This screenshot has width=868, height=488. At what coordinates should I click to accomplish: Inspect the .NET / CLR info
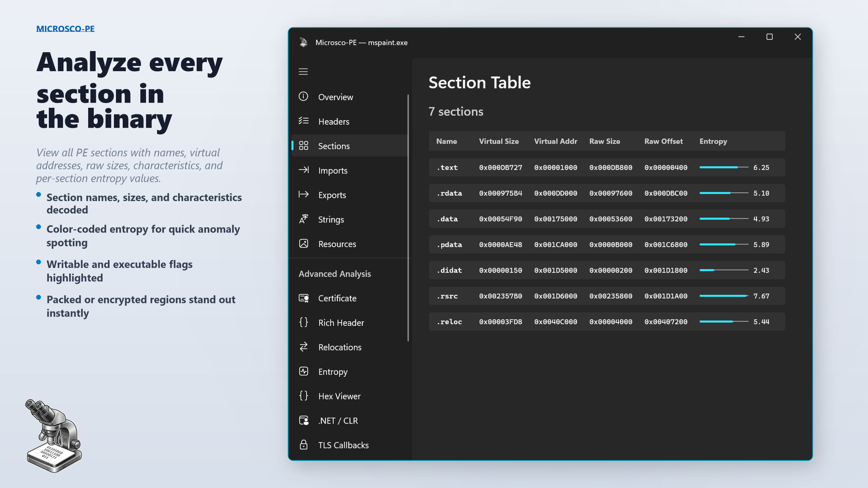click(338, 421)
